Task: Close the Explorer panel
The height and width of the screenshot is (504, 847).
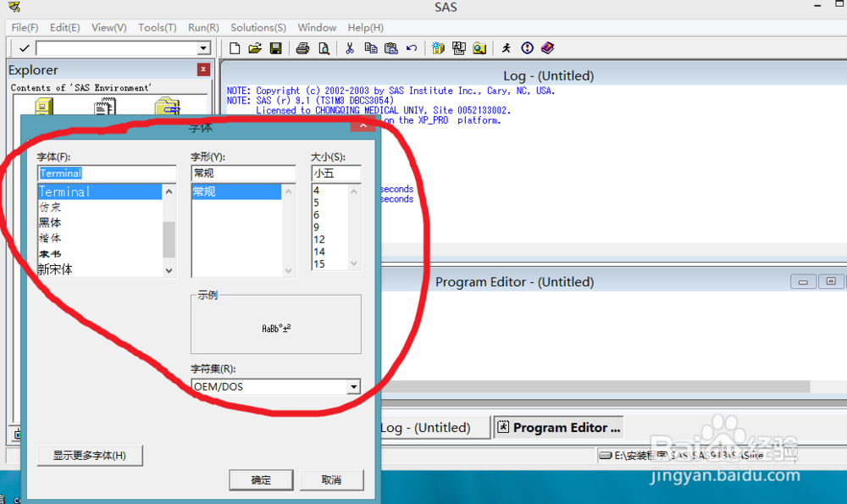Action: click(x=203, y=69)
